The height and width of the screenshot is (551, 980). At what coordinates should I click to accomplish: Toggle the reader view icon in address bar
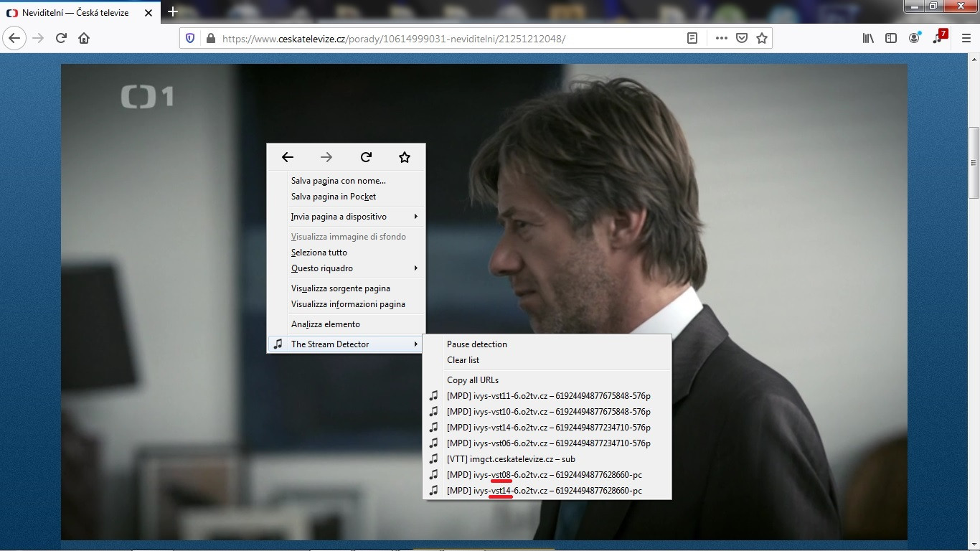692,38
